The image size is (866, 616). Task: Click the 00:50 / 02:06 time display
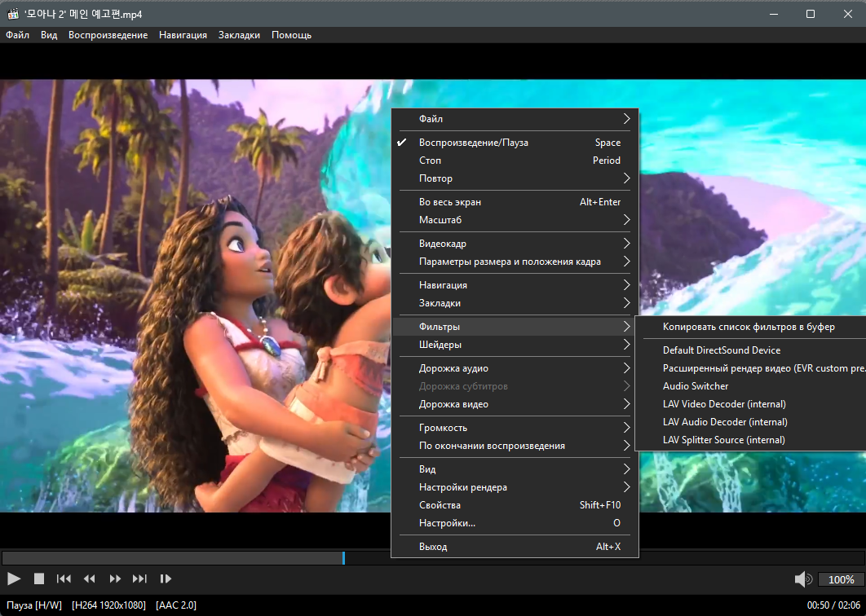[833, 605]
